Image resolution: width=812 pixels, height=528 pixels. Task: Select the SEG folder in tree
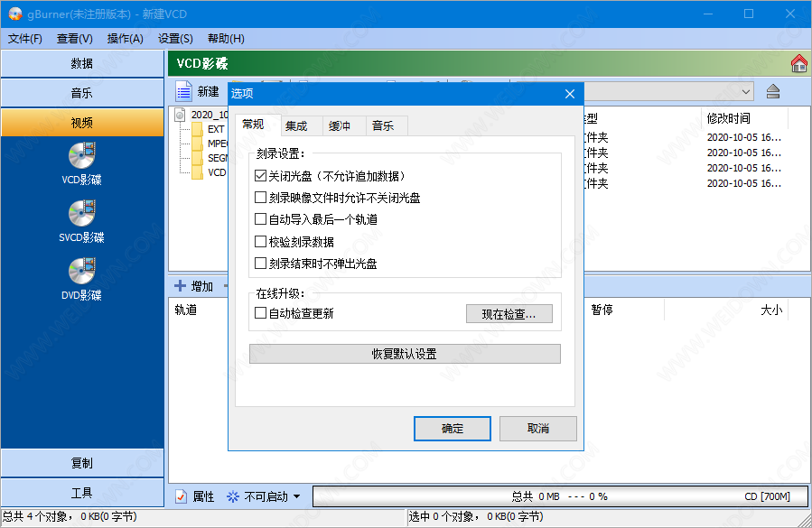coord(218,158)
